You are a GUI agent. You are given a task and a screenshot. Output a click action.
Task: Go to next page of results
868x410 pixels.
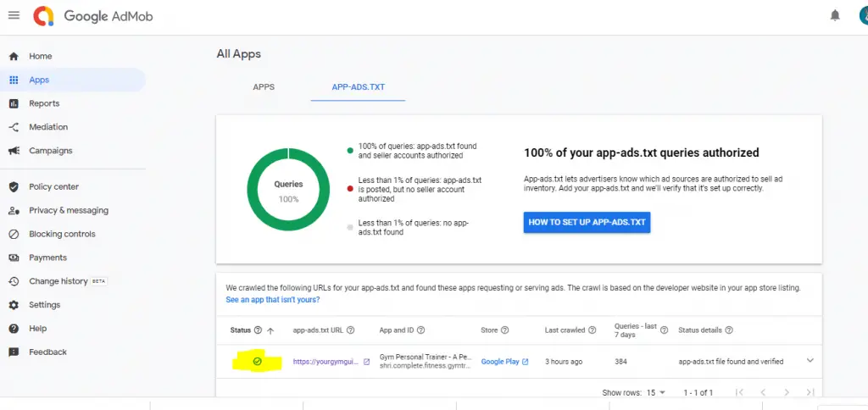point(786,392)
